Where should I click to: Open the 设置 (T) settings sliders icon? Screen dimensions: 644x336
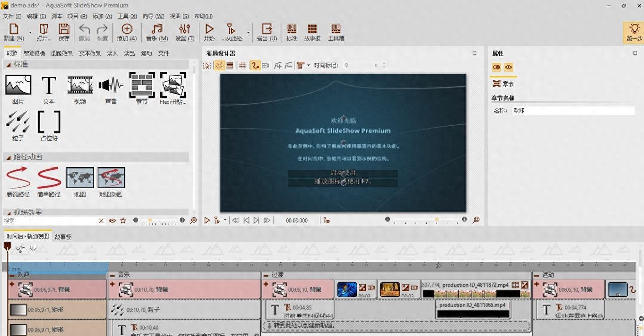[x=185, y=29]
